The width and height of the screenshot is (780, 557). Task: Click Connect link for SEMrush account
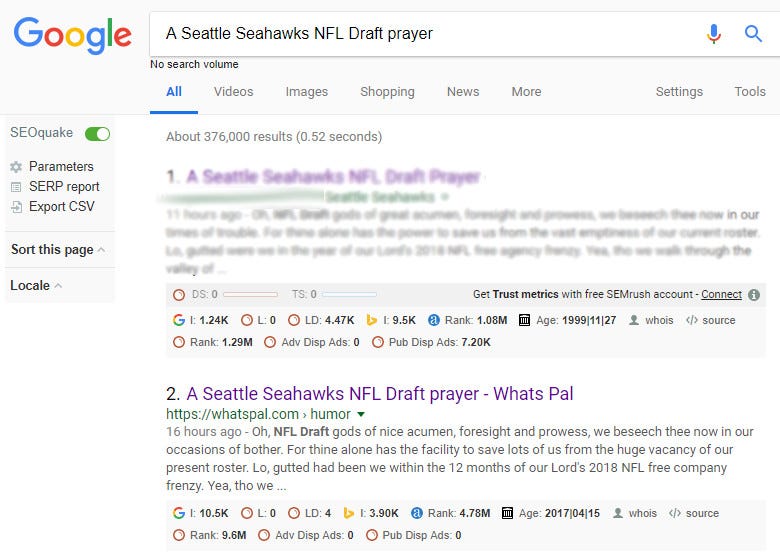721,294
